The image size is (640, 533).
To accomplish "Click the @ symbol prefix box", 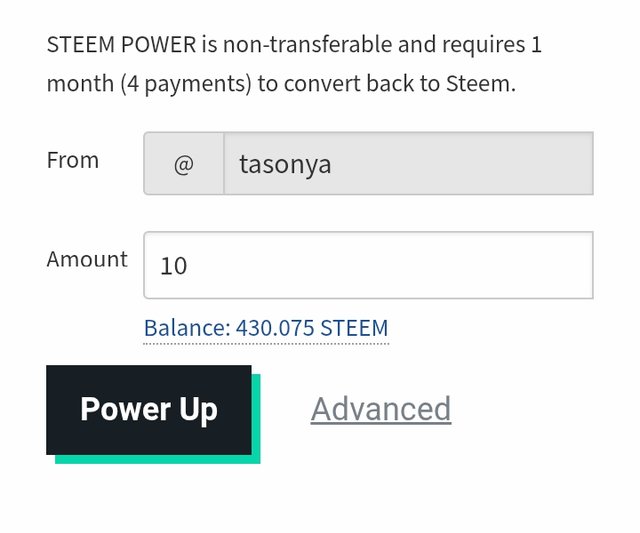I will pyautogui.click(x=184, y=163).
